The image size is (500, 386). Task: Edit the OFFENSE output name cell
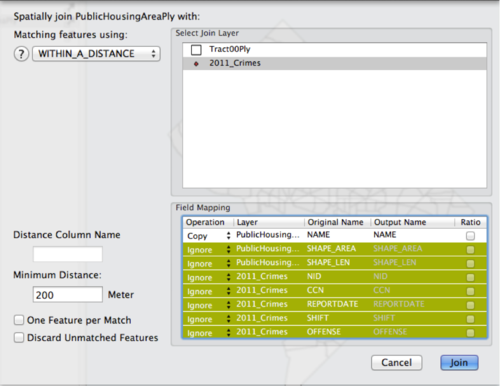coord(412,332)
